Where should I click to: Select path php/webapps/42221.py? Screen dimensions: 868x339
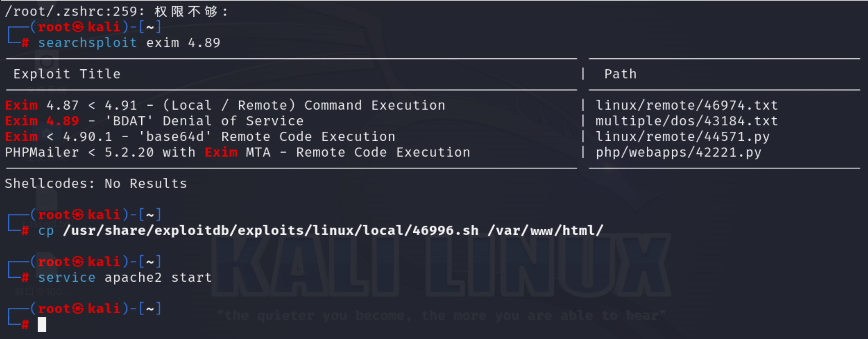coord(678,152)
